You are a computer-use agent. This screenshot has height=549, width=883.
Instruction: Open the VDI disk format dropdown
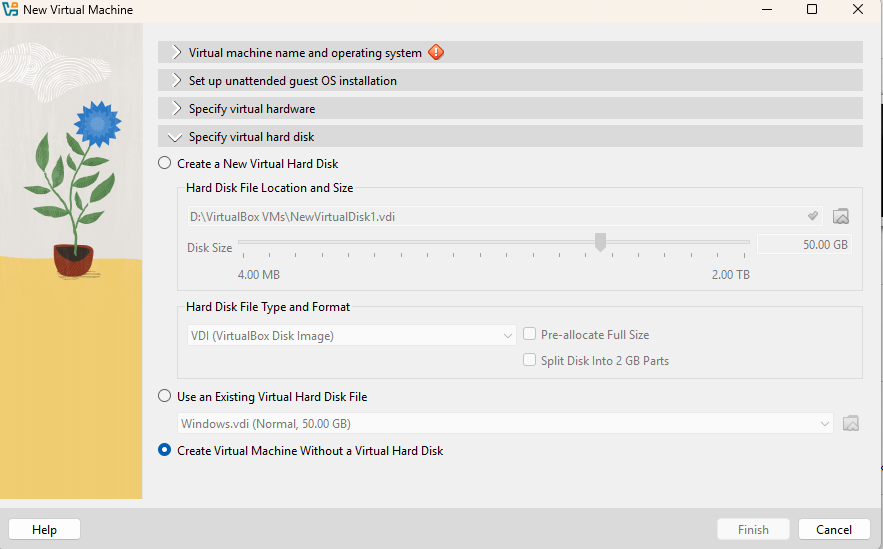point(351,336)
